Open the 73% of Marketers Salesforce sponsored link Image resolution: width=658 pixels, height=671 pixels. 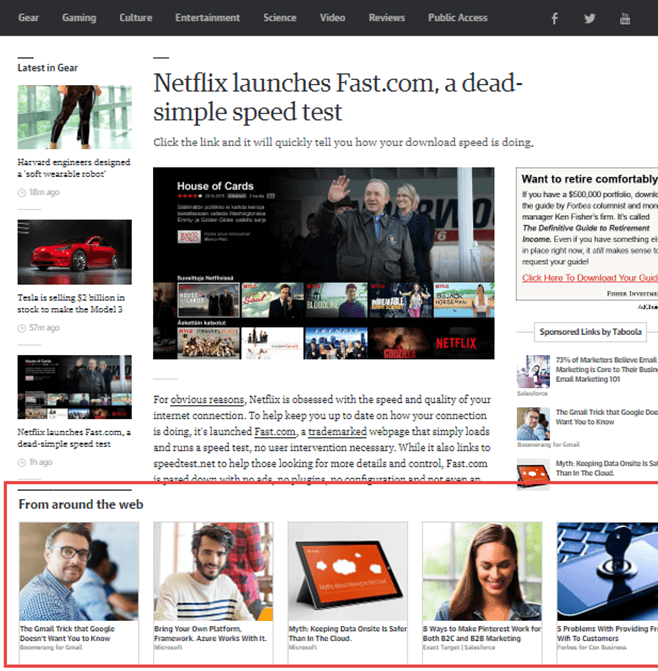[x=606, y=369]
